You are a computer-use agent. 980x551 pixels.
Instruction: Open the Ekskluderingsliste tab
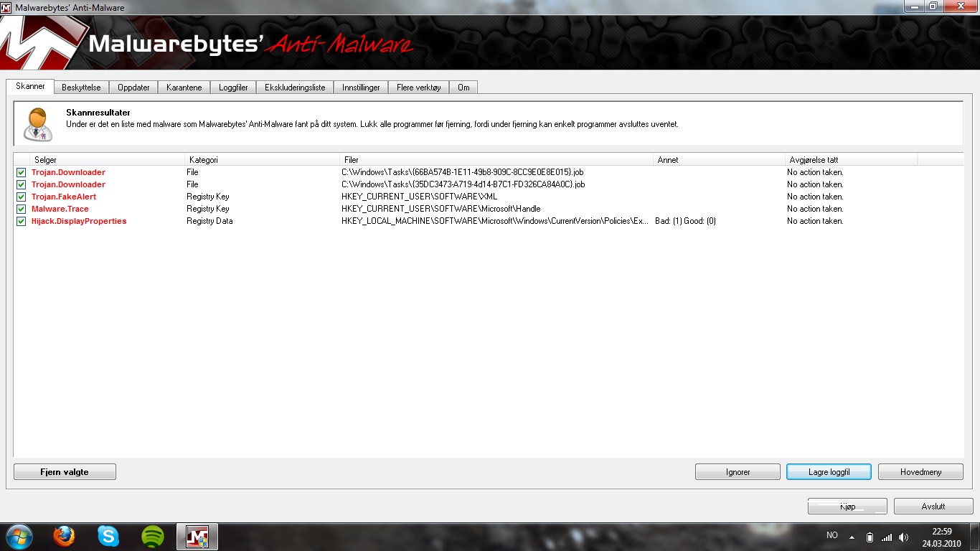pyautogui.click(x=295, y=88)
